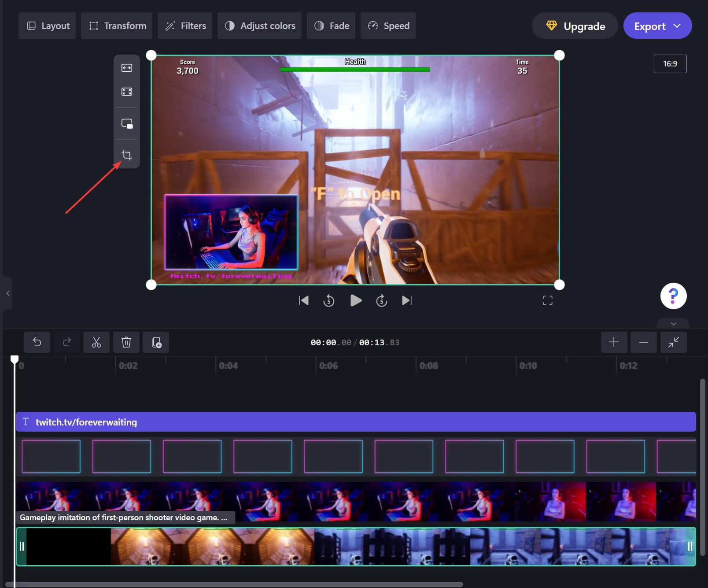Zoom into the timeline with plus icon

(x=614, y=342)
